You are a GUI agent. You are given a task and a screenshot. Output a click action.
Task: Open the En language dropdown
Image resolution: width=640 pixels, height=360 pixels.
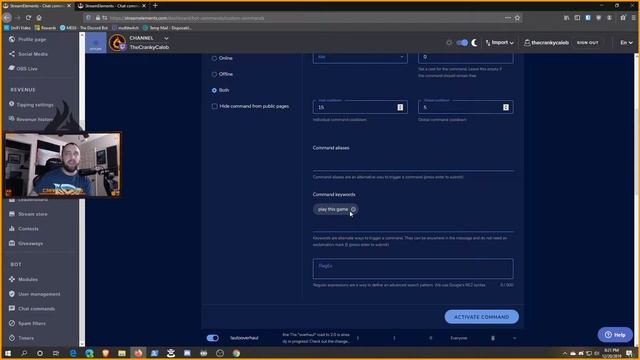click(x=626, y=42)
